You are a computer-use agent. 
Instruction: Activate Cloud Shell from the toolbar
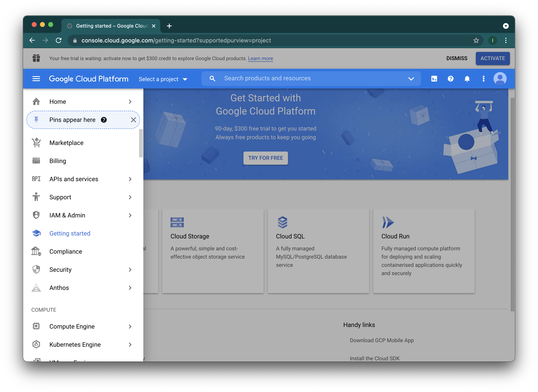434,78
